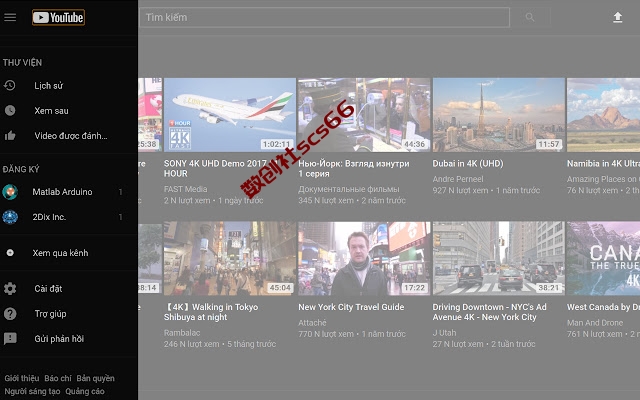Click the Người sáng tạo footer link

pyautogui.click(x=32, y=391)
